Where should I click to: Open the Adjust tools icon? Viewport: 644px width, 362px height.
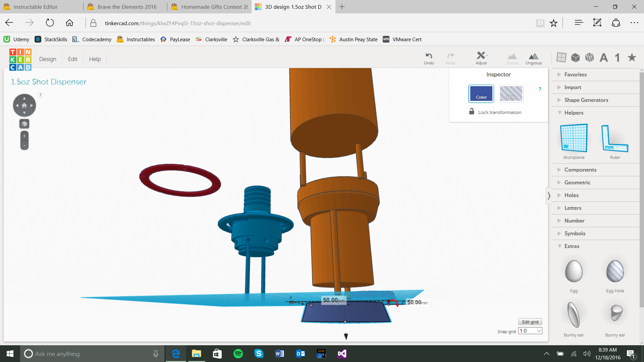pyautogui.click(x=481, y=56)
